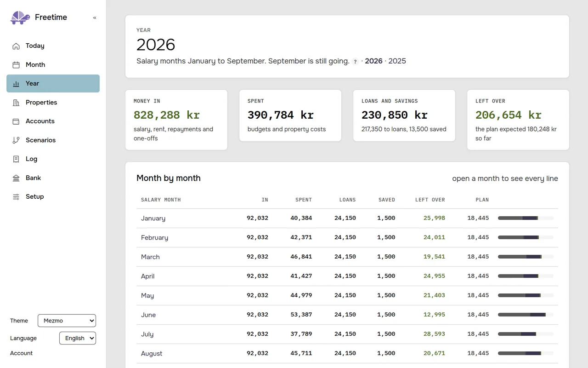Click the February progress bar

point(526,237)
